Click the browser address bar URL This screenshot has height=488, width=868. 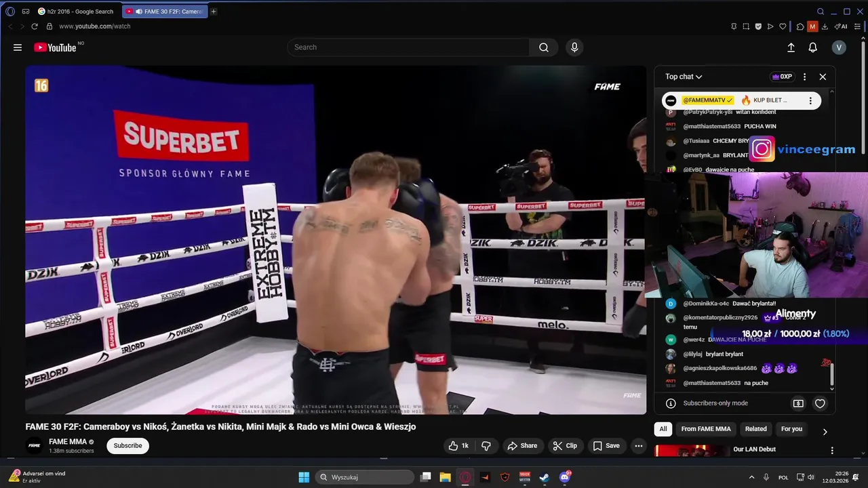(94, 26)
